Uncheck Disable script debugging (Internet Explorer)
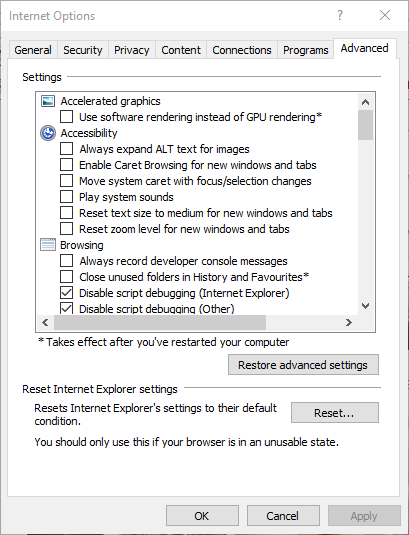 point(67,293)
